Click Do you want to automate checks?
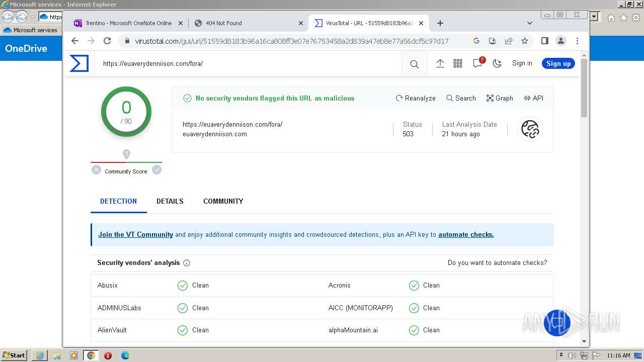This screenshot has width=644, height=362. [497, 262]
